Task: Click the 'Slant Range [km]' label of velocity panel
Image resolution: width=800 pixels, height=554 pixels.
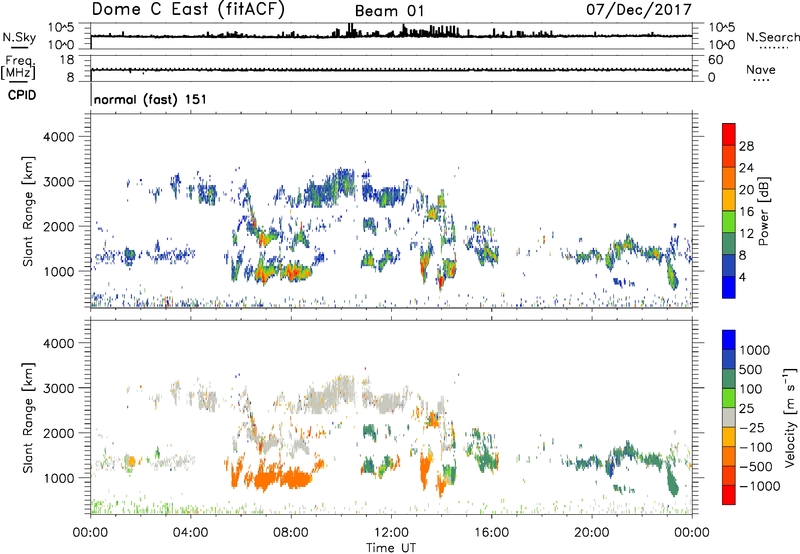Action: [28, 417]
